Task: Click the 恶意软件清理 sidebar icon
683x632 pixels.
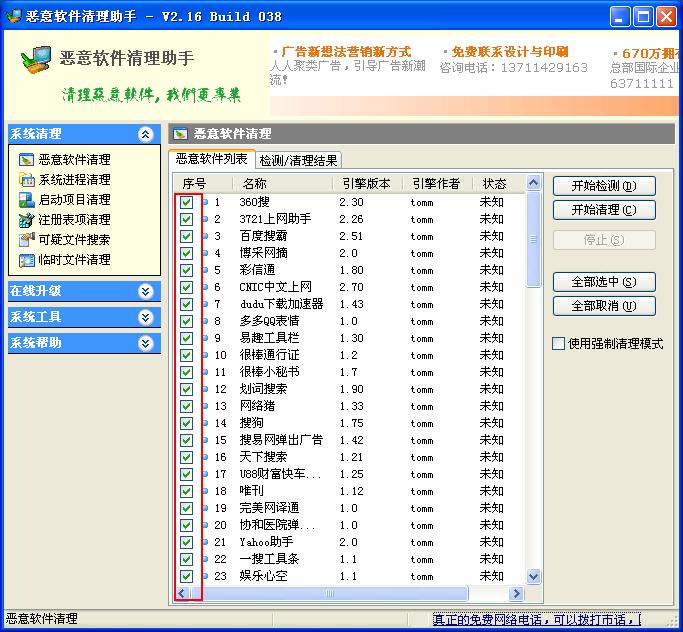Action: (x=26, y=159)
